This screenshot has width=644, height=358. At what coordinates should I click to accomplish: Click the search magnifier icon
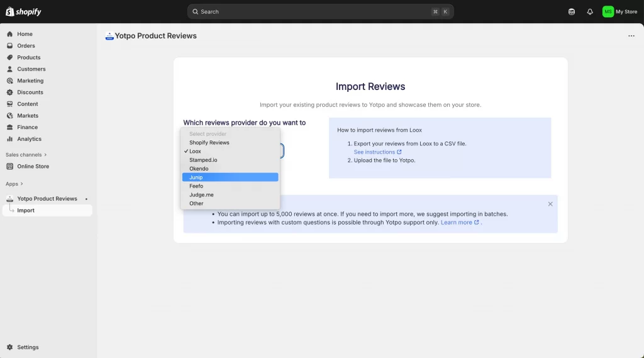[x=196, y=12]
